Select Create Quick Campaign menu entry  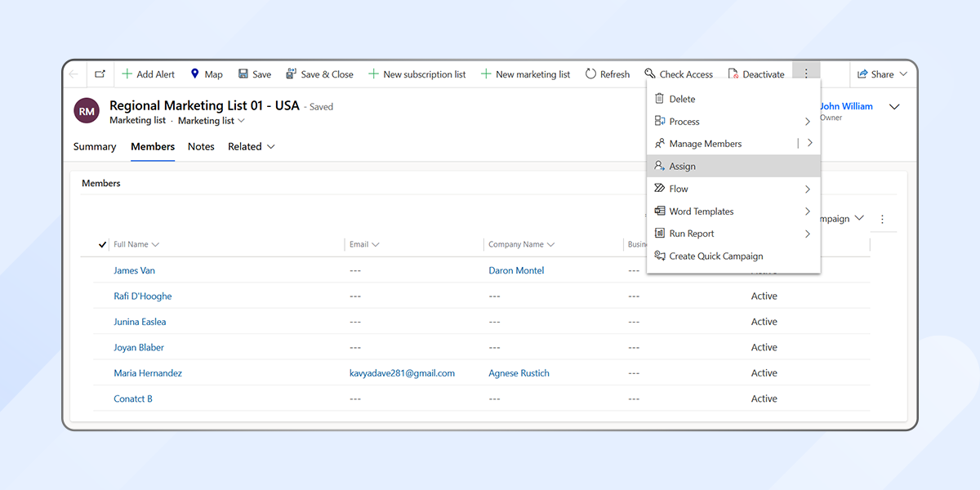click(x=733, y=256)
